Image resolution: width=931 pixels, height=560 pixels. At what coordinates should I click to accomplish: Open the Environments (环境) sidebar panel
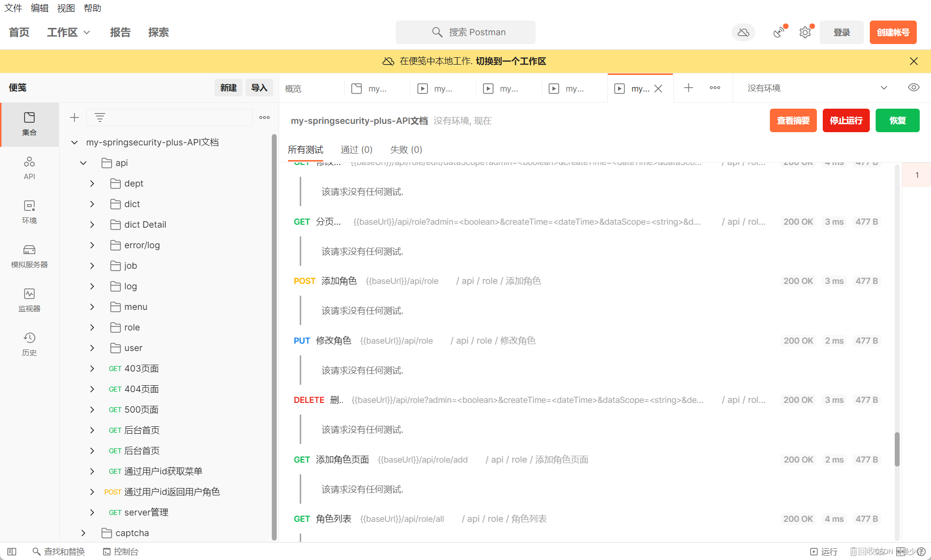pos(29,212)
